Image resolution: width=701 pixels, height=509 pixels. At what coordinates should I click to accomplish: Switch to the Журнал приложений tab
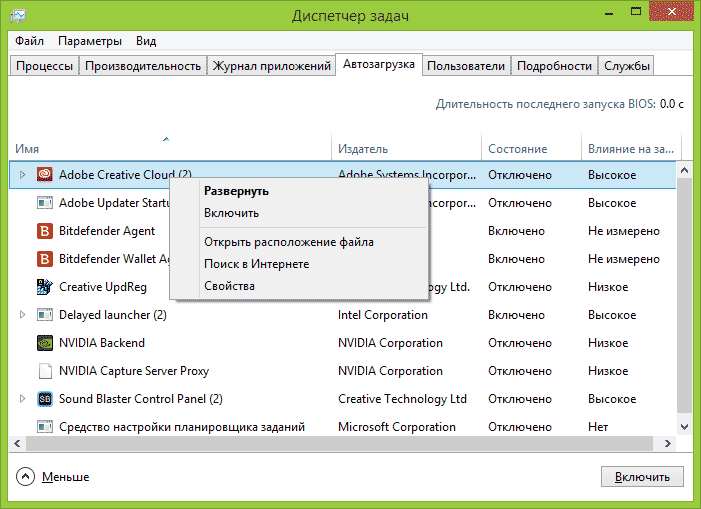tap(271, 66)
